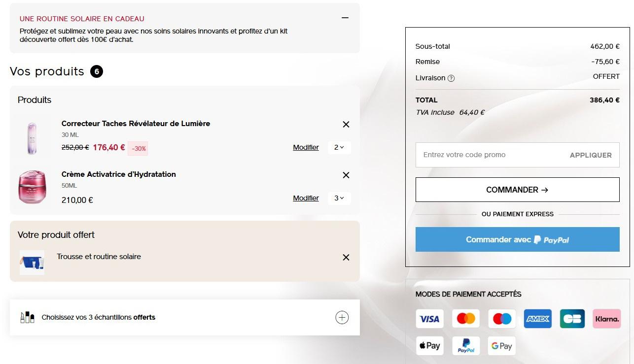Checkout with the PayPal express button

pos(518,239)
